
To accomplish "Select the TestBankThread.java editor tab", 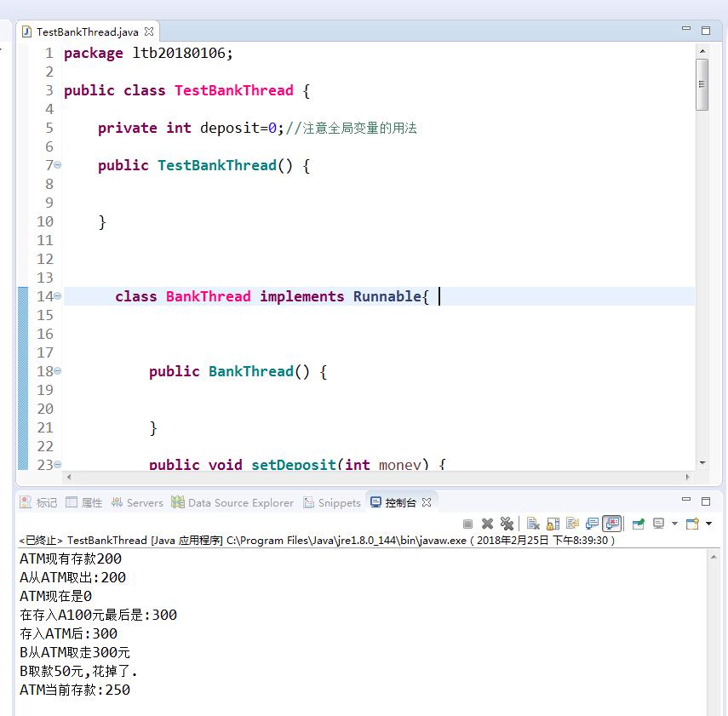I will coord(88,32).
